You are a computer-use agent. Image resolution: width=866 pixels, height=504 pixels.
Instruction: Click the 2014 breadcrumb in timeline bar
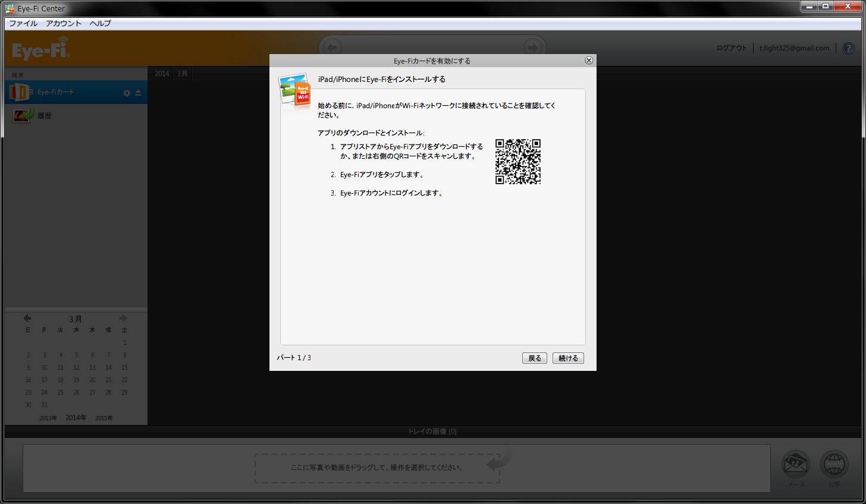(x=162, y=74)
